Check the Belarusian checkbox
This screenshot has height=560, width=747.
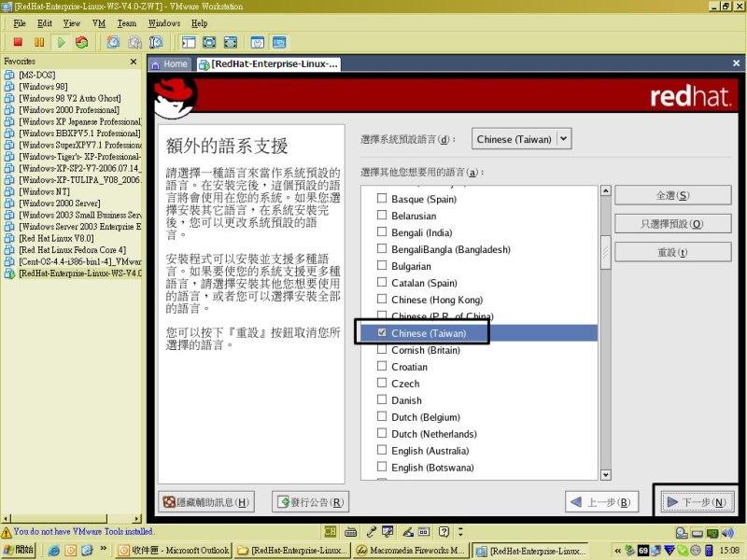pyautogui.click(x=382, y=215)
